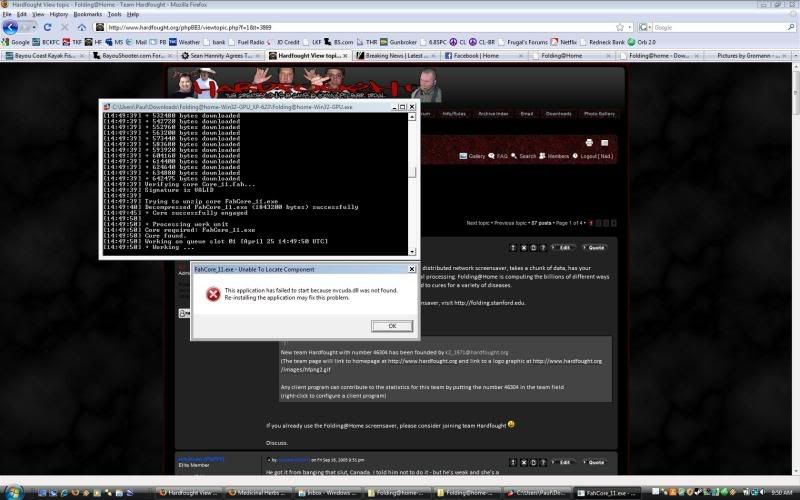The width and height of the screenshot is (800, 500).
Task: Click the forum email topic icon
Action: [605, 142]
